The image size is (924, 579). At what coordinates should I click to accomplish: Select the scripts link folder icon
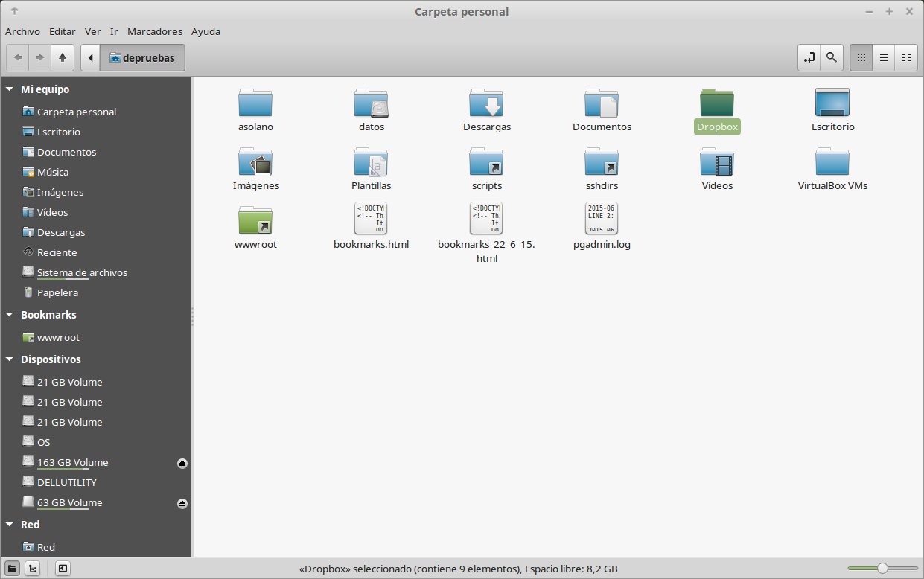tap(486, 161)
